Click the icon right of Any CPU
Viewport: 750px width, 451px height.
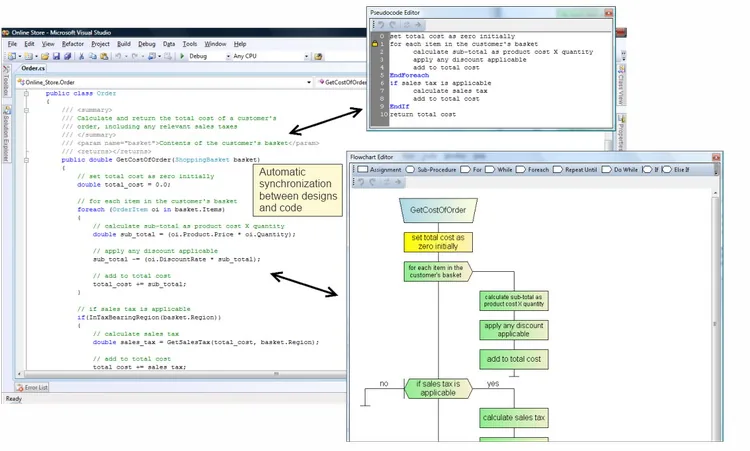[x=319, y=56]
